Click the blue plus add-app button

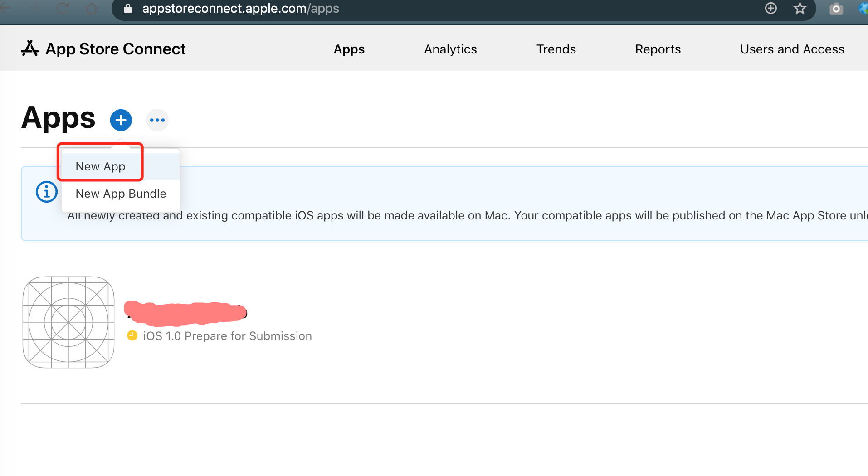121,120
